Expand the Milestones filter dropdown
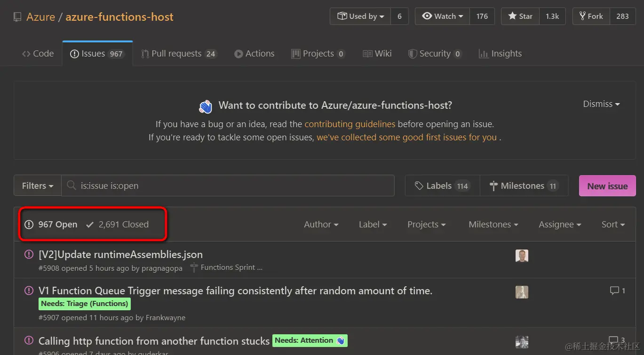This screenshot has height=355, width=644. (493, 225)
